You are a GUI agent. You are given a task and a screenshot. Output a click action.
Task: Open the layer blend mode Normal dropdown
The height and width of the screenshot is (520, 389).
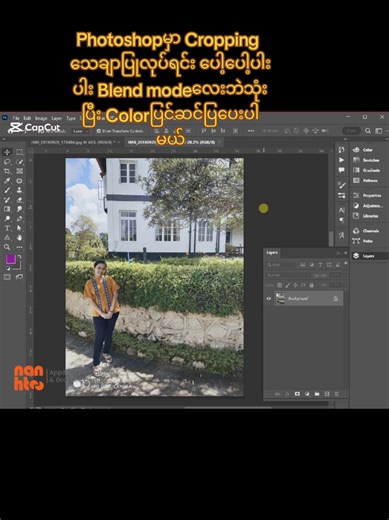(288, 275)
